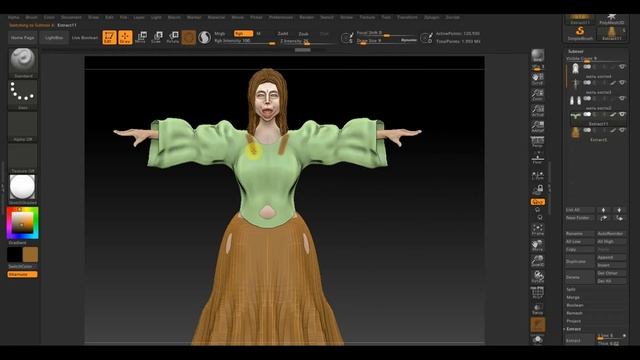Toggle Perspective view icon

(x=538, y=142)
